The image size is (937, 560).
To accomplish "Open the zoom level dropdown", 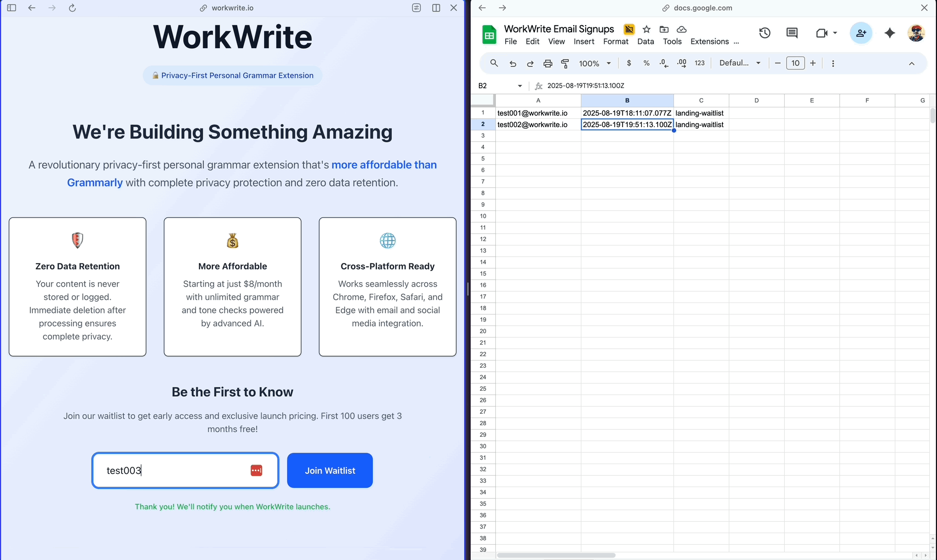I will 593,63.
